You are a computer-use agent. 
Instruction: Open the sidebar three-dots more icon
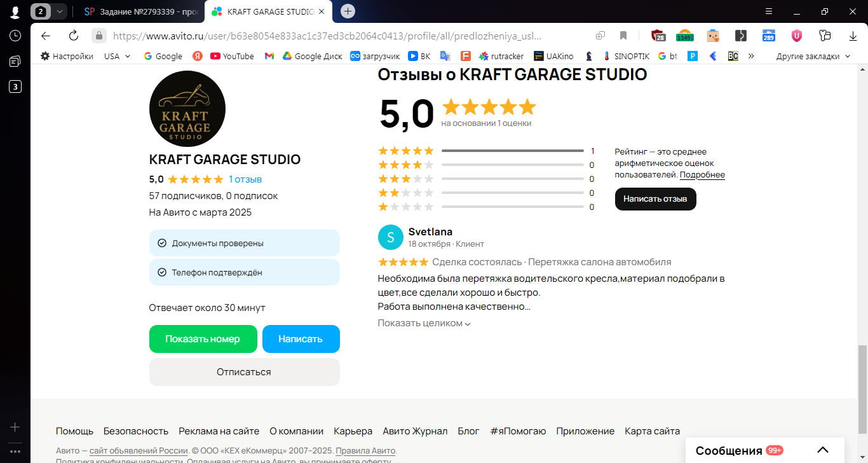coord(15,451)
